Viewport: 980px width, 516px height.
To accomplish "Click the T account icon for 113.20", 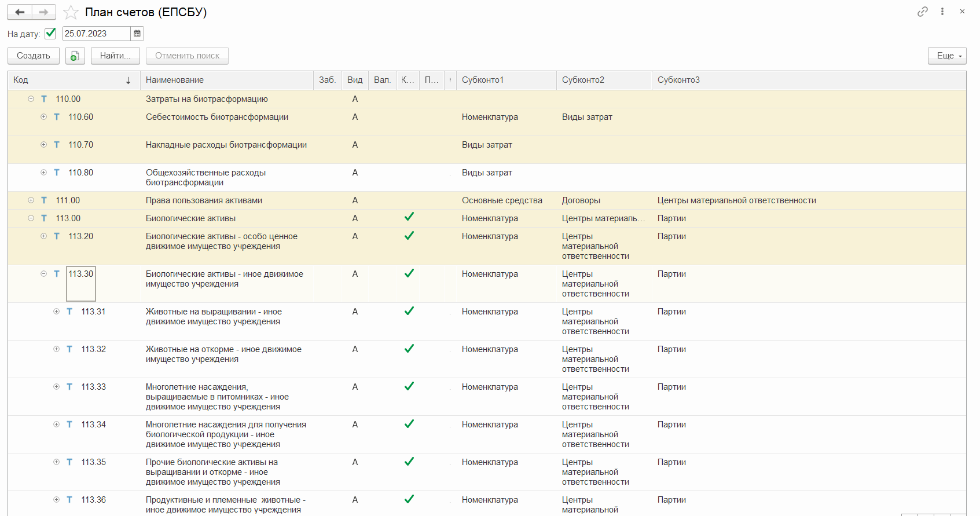I will point(57,236).
